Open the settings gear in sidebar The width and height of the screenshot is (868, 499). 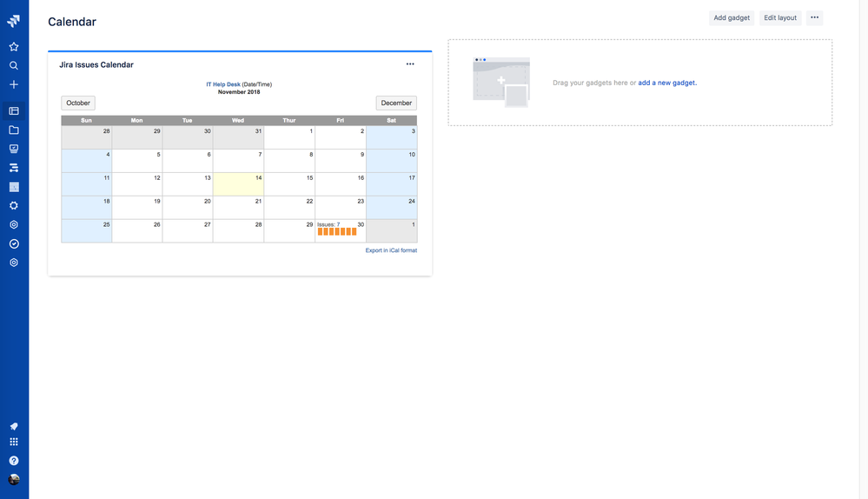coord(14,205)
